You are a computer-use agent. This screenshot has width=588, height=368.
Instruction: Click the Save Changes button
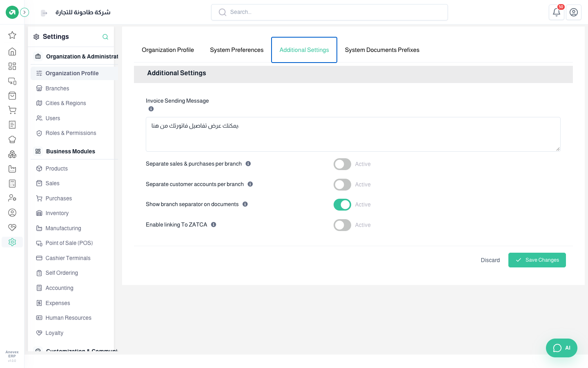point(537,260)
